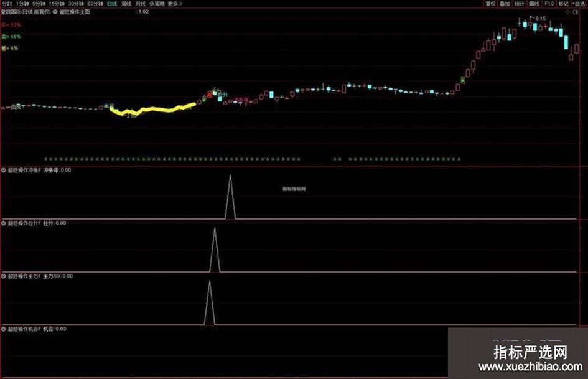Screen dimensions: 588x379
Task: Click the red percentage label at the top left
Action: 11,25
